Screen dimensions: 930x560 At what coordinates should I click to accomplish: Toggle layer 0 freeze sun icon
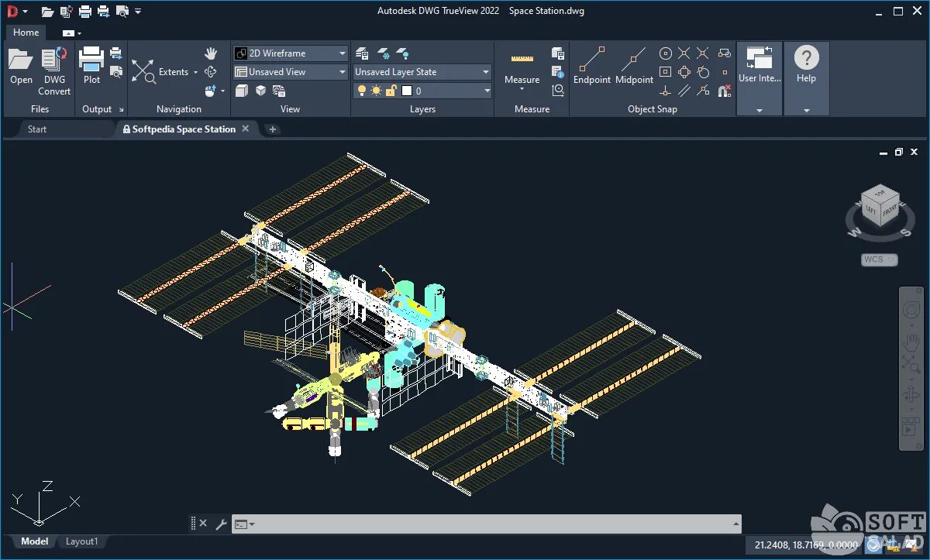point(376,91)
